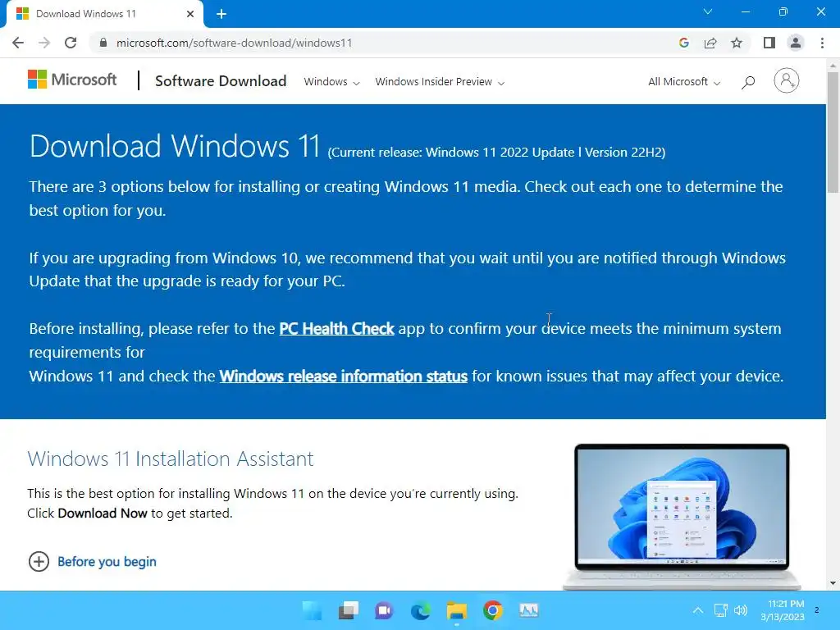Viewport: 840px width, 630px height.
Task: Click the page's vertical scrollbar thumb
Action: (833, 131)
